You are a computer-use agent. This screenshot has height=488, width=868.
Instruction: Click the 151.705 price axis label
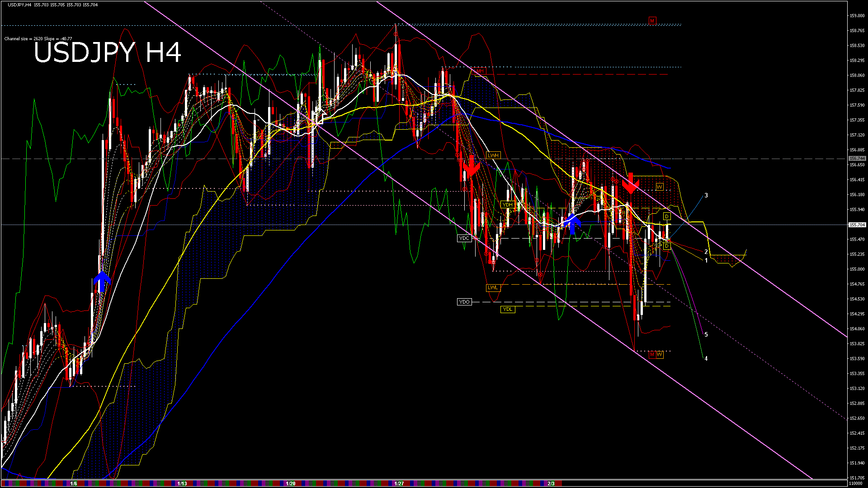pos(857,478)
